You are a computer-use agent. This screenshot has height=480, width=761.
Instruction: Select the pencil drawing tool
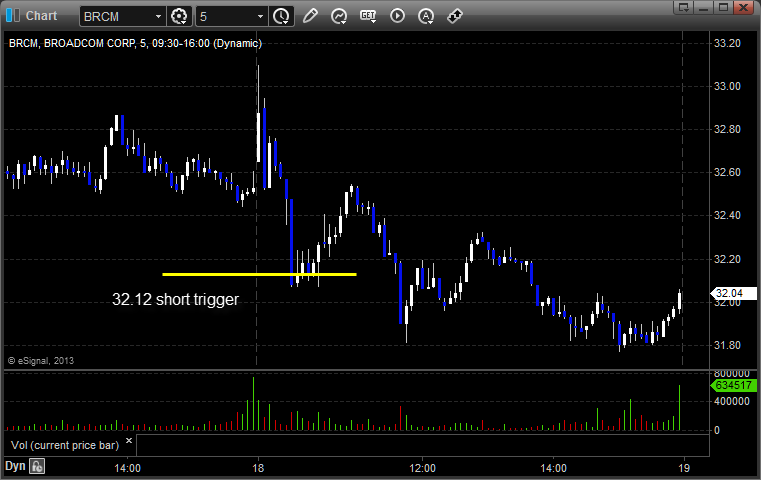tap(310, 16)
